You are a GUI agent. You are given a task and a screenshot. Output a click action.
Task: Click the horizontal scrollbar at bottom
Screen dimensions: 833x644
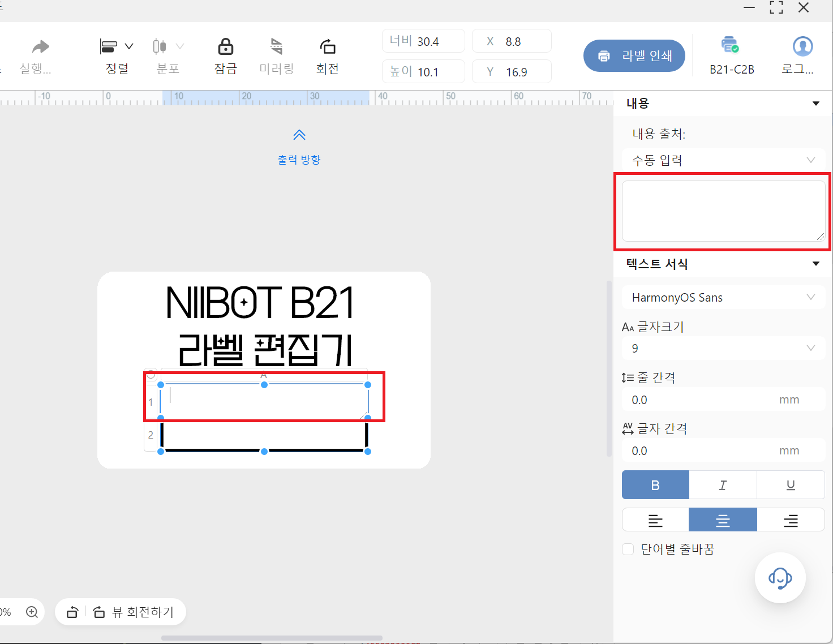(x=272, y=638)
